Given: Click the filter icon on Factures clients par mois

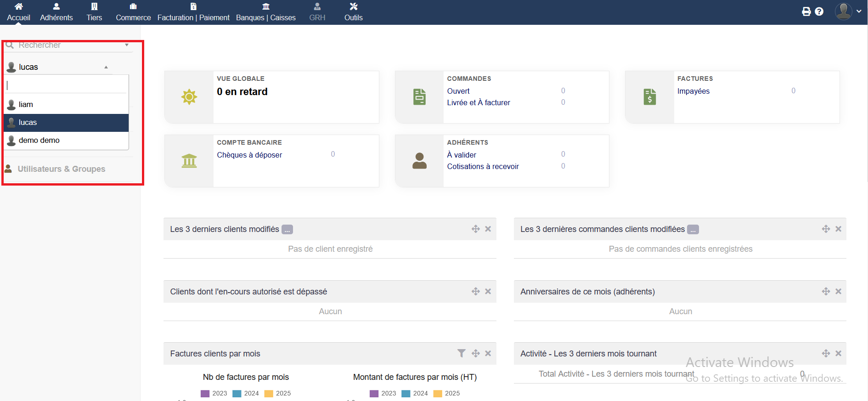Looking at the screenshot, I should (x=461, y=353).
